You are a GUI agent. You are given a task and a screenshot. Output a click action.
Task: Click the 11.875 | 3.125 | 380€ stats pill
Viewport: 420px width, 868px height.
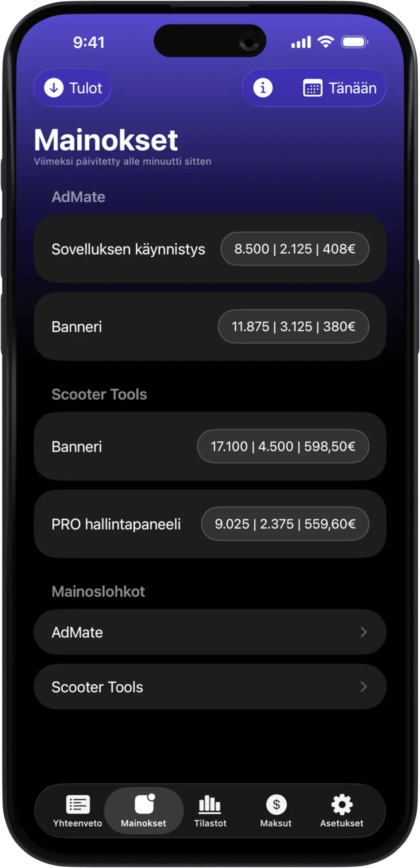pyautogui.click(x=293, y=326)
